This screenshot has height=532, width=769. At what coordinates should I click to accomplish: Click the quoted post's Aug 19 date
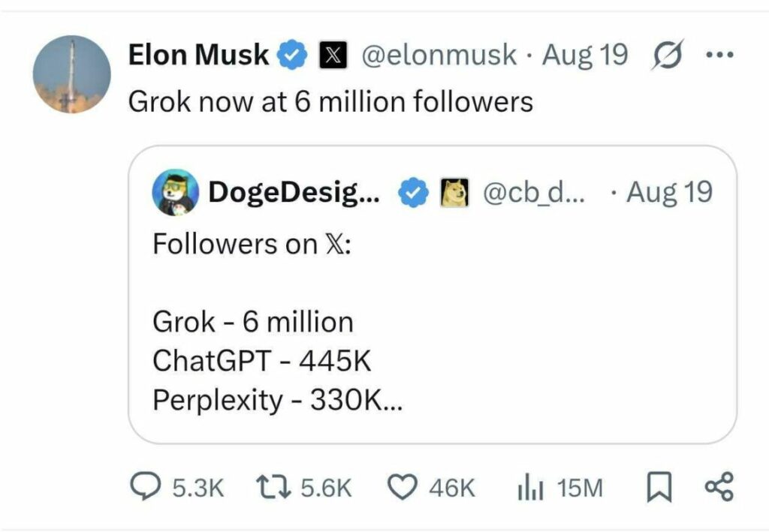click(668, 193)
